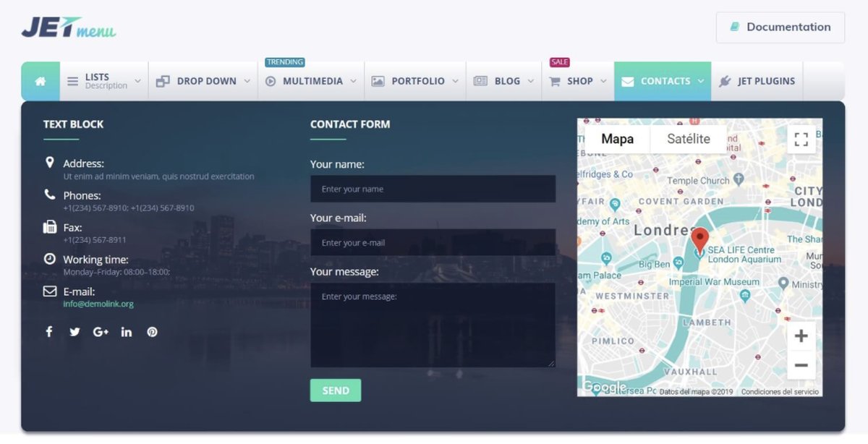Viewport: 868px width, 444px height.
Task: Switch map to Satélite view
Action: (x=688, y=139)
